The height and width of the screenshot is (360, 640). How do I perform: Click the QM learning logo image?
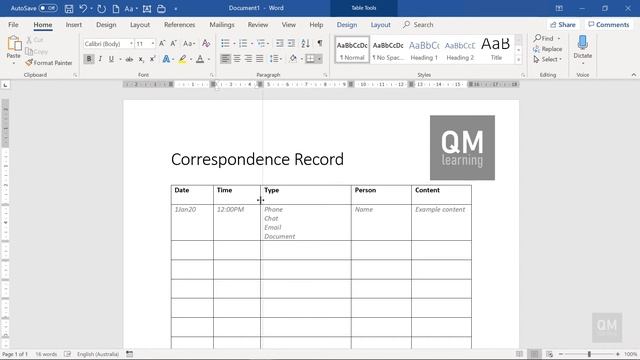pyautogui.click(x=462, y=147)
